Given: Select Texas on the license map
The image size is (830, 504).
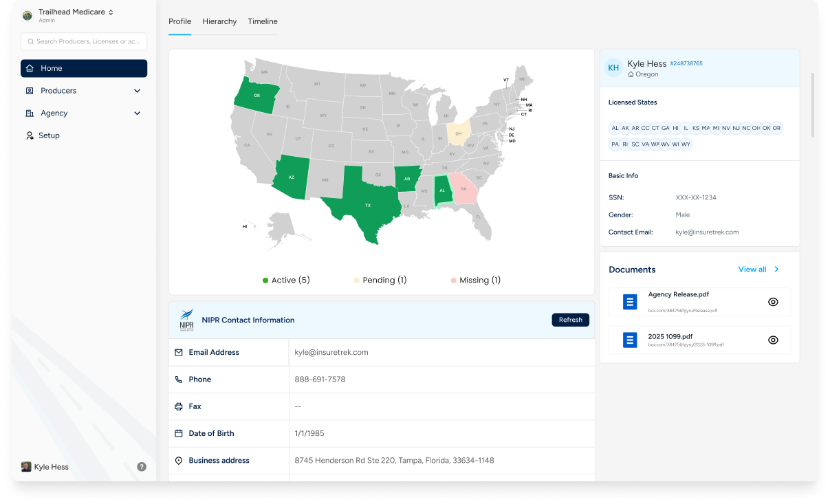Looking at the screenshot, I should (x=366, y=204).
